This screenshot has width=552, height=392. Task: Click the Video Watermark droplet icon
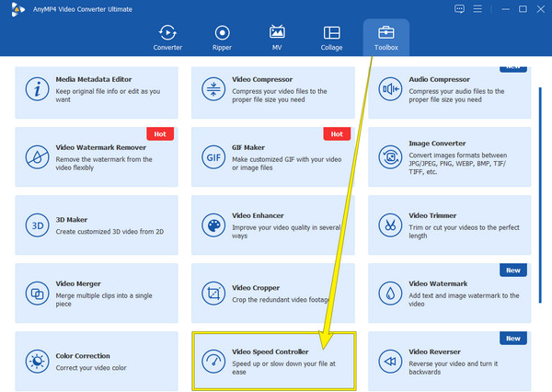tap(390, 293)
